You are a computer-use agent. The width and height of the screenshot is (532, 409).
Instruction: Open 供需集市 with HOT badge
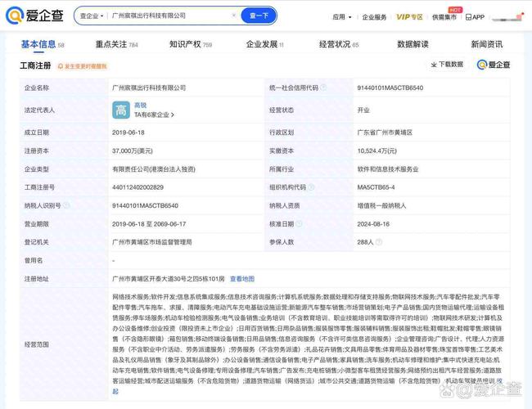pos(444,17)
